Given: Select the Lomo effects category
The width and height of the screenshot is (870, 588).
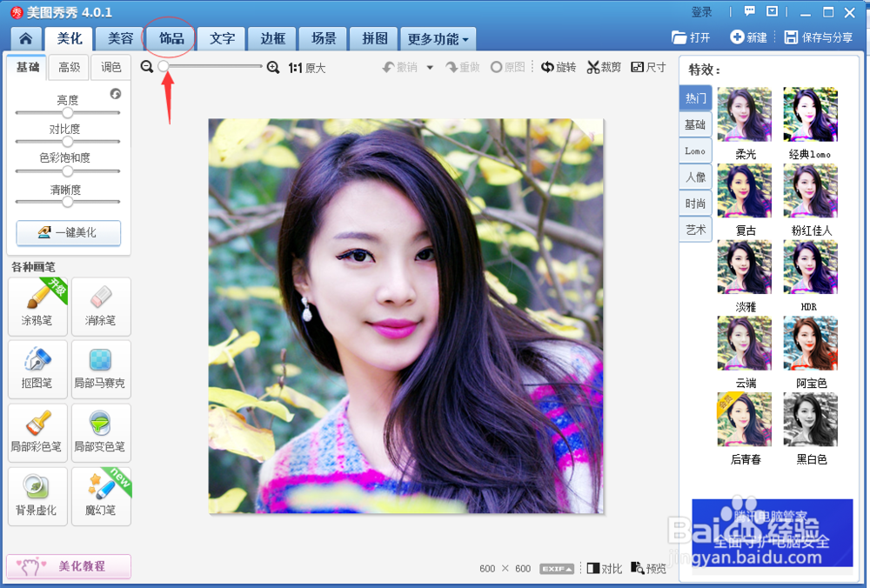Looking at the screenshot, I should click(x=695, y=150).
